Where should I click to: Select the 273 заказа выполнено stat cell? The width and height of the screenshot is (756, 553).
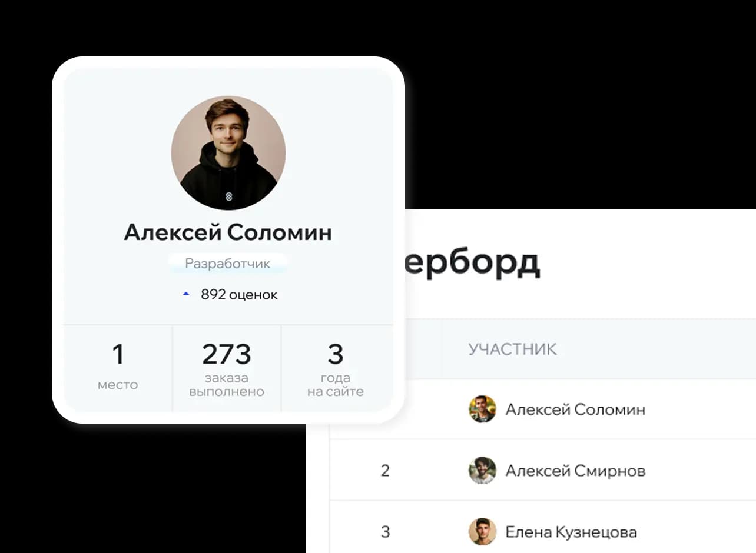pyautogui.click(x=227, y=368)
